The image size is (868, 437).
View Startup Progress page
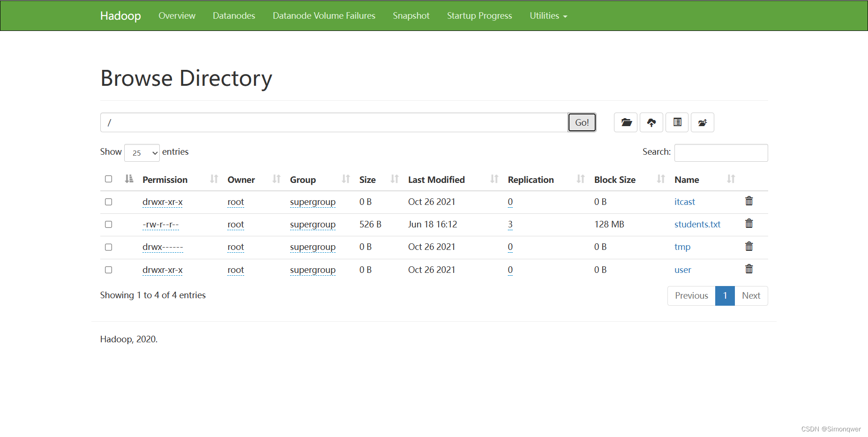tap(479, 16)
